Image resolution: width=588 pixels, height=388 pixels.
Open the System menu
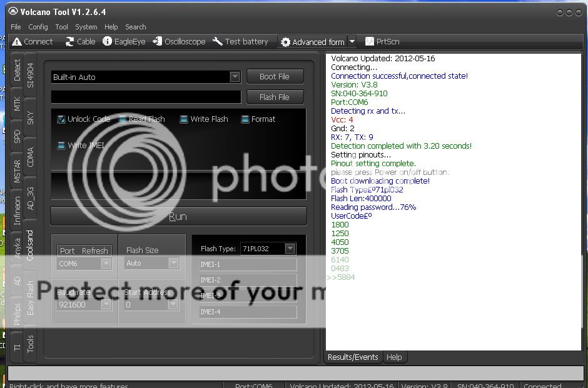(x=86, y=27)
